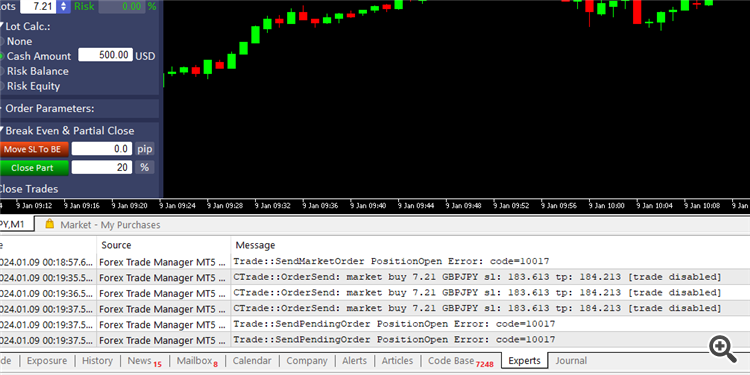Open the Mailbox tab

click(197, 361)
